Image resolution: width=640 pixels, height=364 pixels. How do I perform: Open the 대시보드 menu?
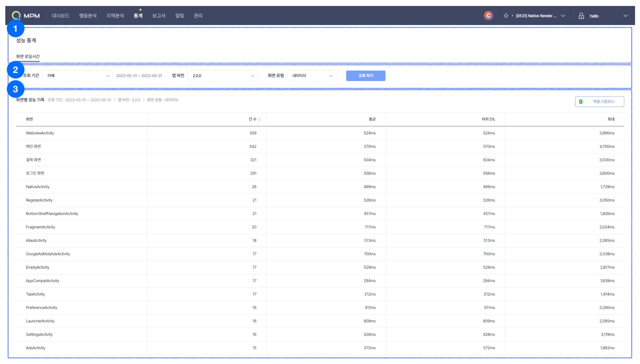(x=60, y=16)
